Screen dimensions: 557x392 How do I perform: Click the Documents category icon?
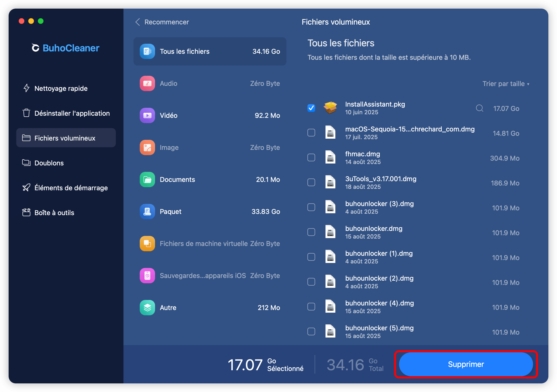click(x=147, y=180)
